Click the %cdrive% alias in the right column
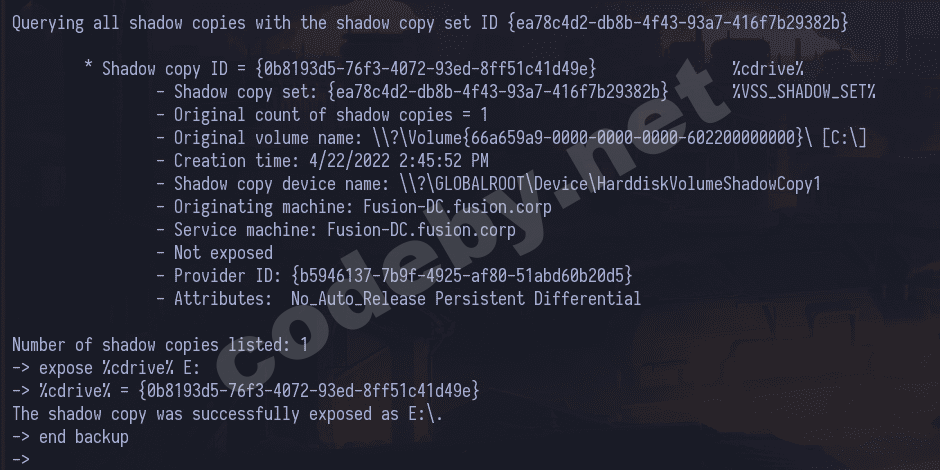The height and width of the screenshot is (470, 940). tap(768, 68)
